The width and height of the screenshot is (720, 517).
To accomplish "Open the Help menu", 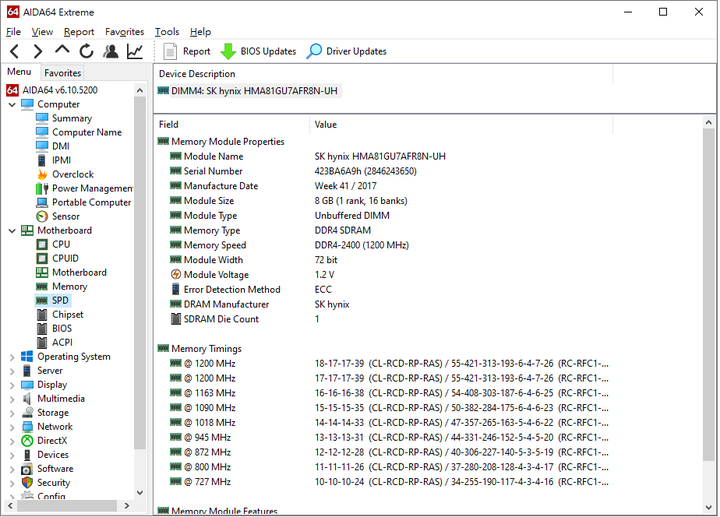I will pos(200,32).
